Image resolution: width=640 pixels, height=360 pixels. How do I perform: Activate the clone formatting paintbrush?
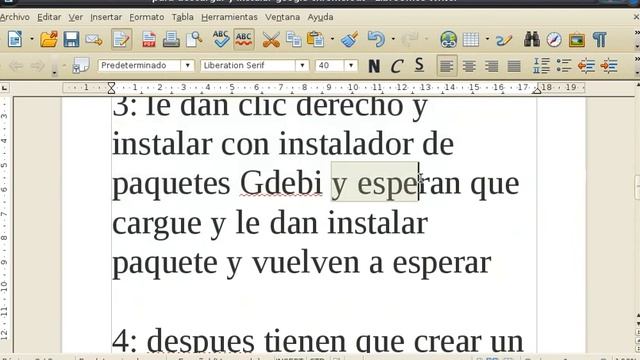[349, 40]
